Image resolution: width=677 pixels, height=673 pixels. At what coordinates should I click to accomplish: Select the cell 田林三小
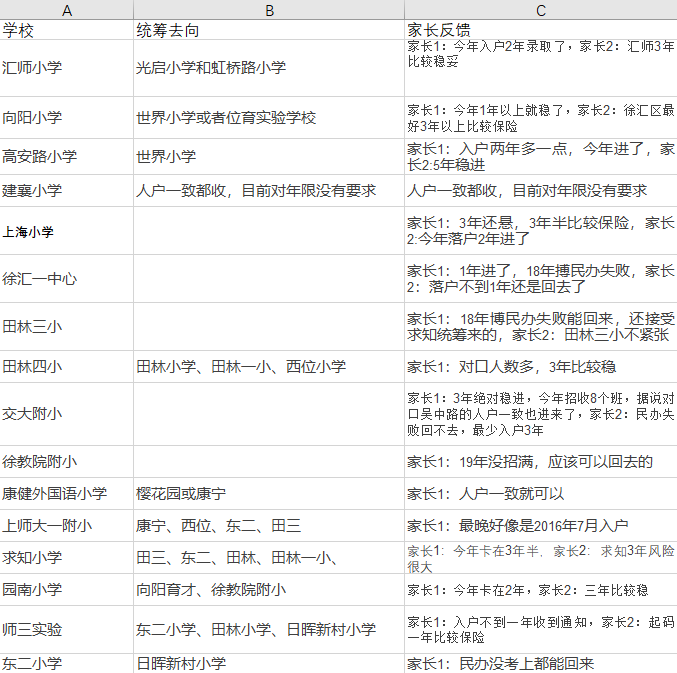pyautogui.click(x=66, y=327)
